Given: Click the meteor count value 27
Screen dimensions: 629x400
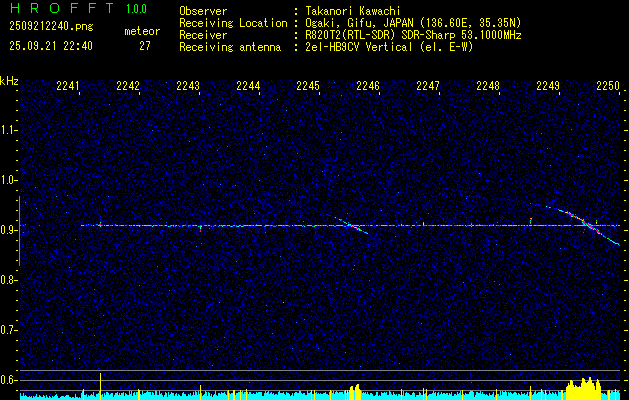Looking at the screenshot, I should click(x=145, y=46).
